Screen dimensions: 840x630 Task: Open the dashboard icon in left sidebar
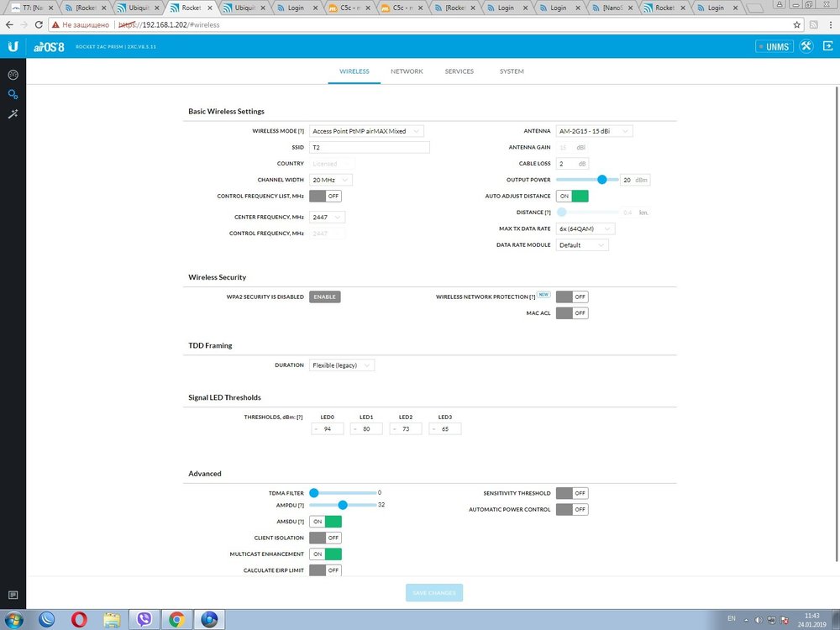13,75
